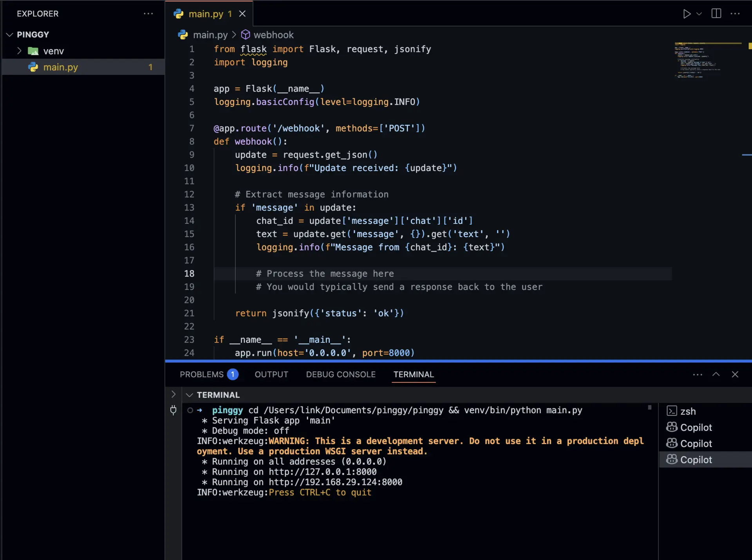
Task: Click the EXPLORER panel title
Action: click(38, 14)
